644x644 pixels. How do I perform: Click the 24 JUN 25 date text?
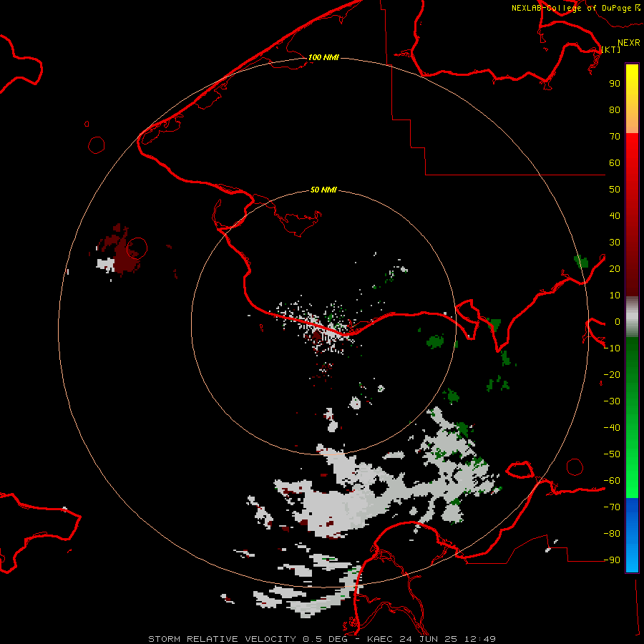pos(429,639)
